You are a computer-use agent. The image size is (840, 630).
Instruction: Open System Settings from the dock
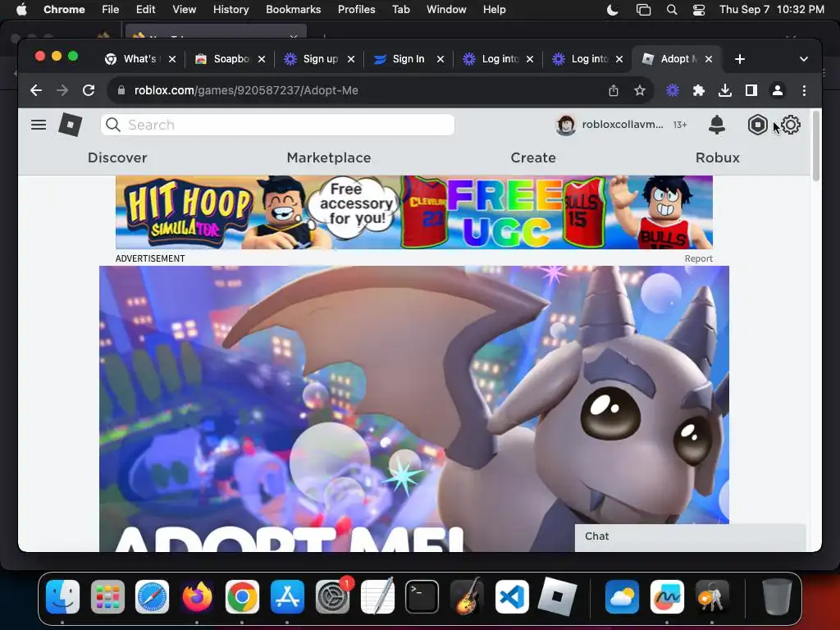coord(332,597)
